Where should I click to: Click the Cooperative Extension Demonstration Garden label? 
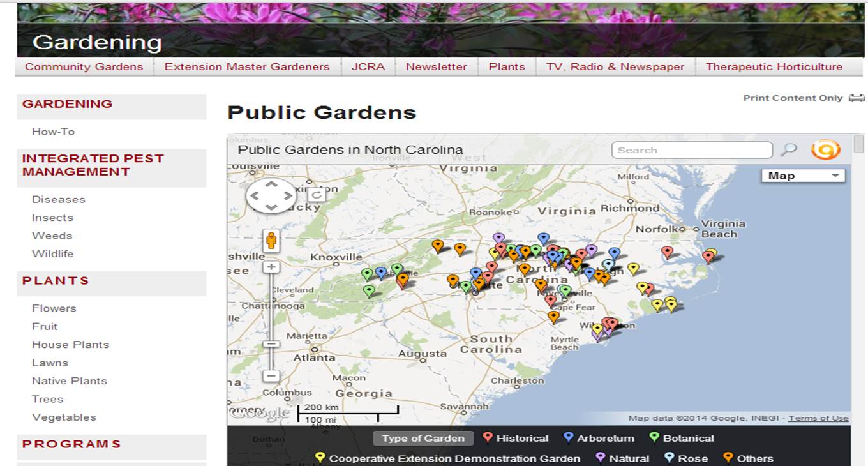(454, 458)
